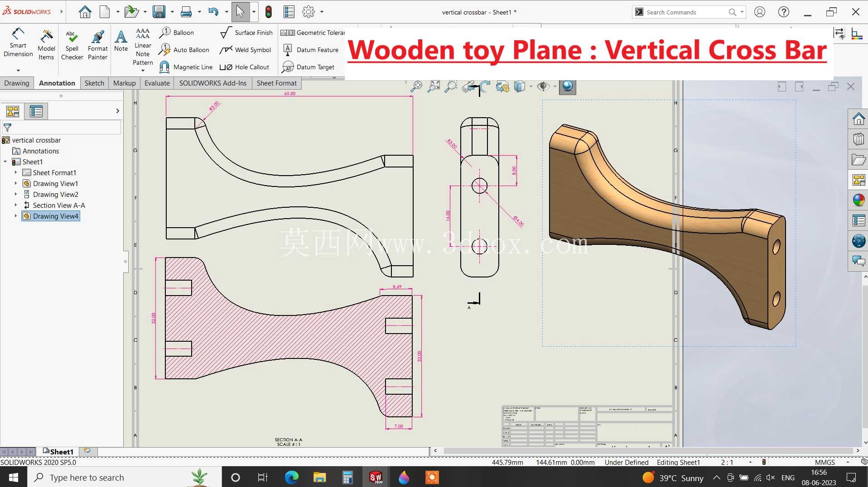Open the Options gear dropdown arrow
Image resolution: width=868 pixels, height=487 pixels.
(322, 12)
